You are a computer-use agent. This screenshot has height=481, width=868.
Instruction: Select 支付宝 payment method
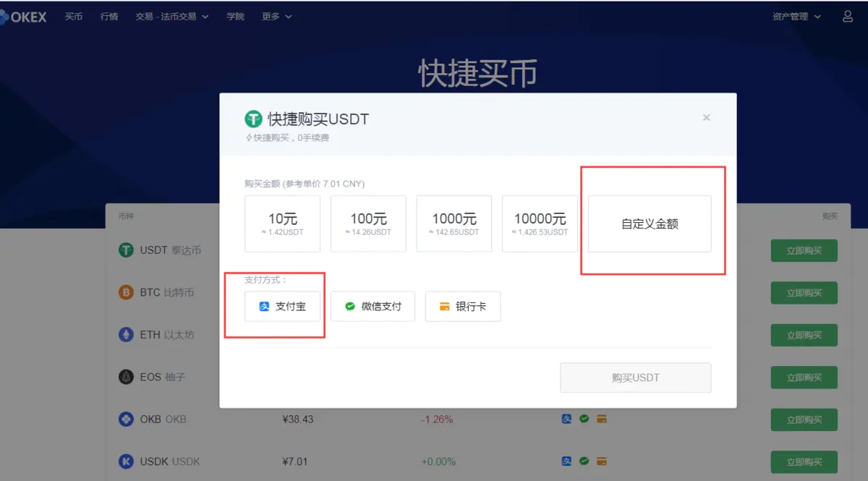[x=282, y=307]
